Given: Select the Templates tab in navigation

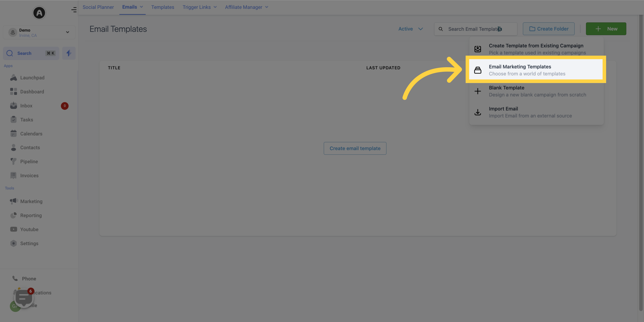Looking at the screenshot, I should pos(163,7).
